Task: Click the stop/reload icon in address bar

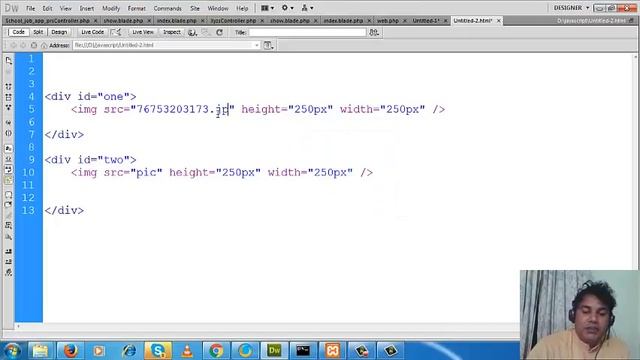Action: tap(34, 45)
